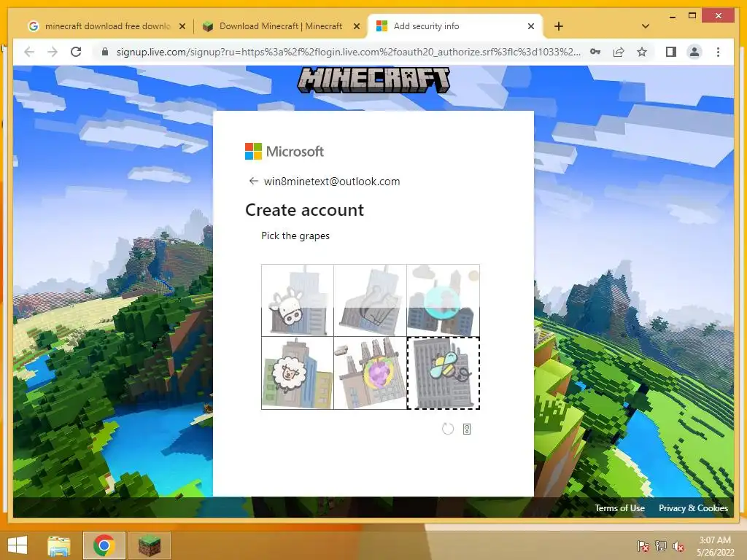Pick the faded hand captcha image

click(370, 300)
